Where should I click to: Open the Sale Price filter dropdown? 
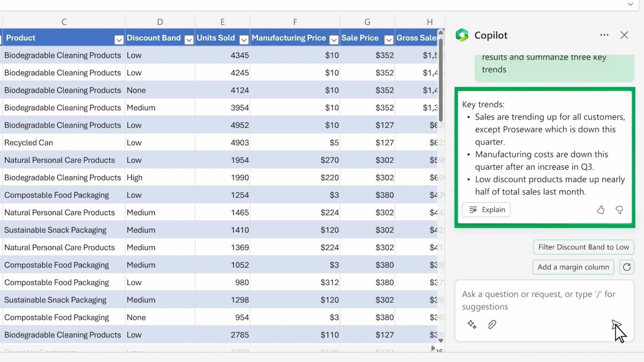click(389, 40)
